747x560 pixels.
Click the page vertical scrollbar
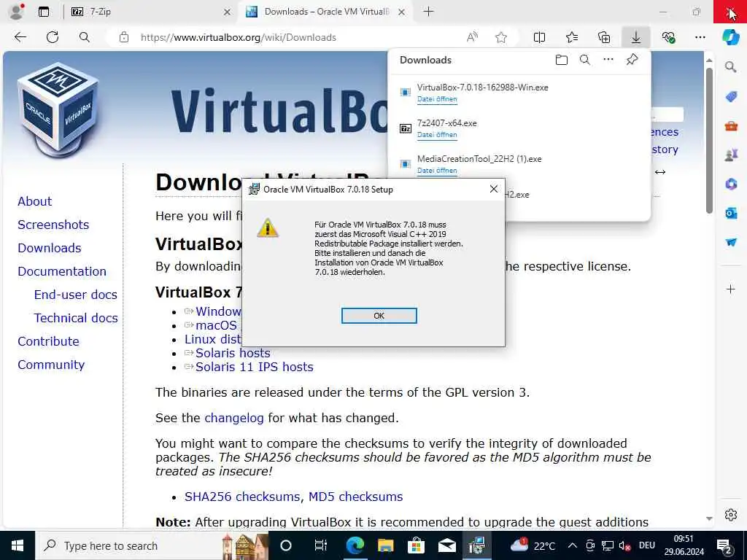709,141
